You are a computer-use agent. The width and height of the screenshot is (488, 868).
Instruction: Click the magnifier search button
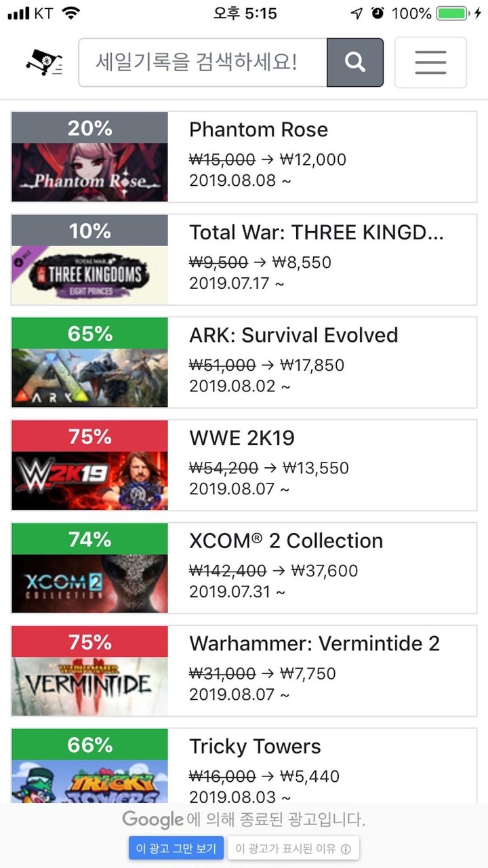tap(355, 62)
